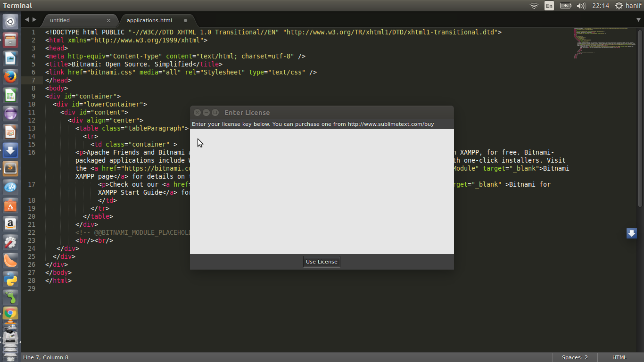The height and width of the screenshot is (362, 644).
Task: Open the blue download-arrow launcher icon
Action: (x=10, y=150)
